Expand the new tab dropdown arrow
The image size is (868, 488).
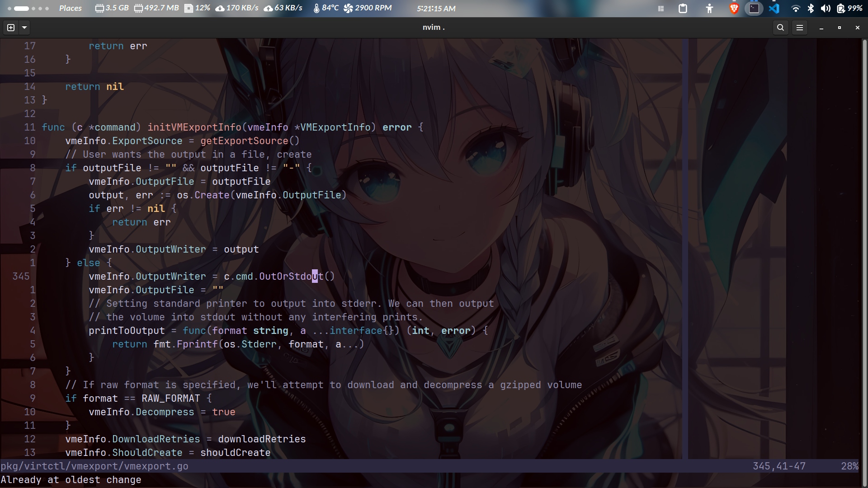24,28
